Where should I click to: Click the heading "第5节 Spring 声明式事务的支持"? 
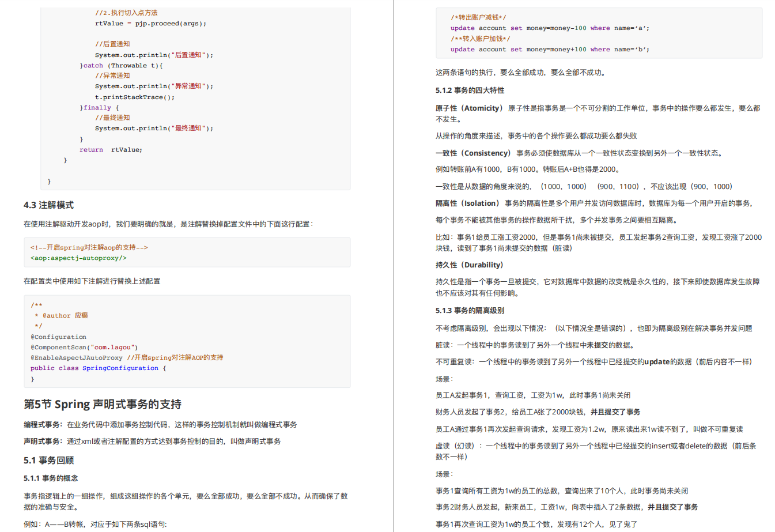103,404
